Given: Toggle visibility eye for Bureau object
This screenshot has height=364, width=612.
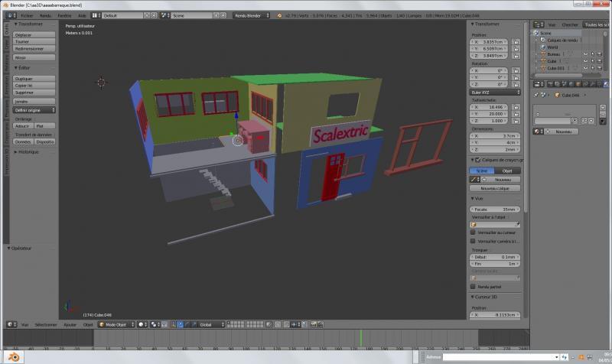Looking at the screenshot, I should [585, 54].
